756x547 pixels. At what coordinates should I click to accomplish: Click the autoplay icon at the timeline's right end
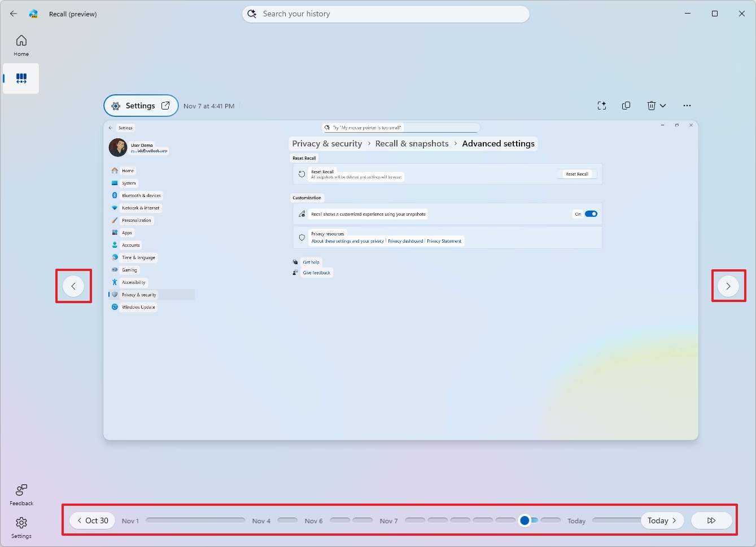711,520
